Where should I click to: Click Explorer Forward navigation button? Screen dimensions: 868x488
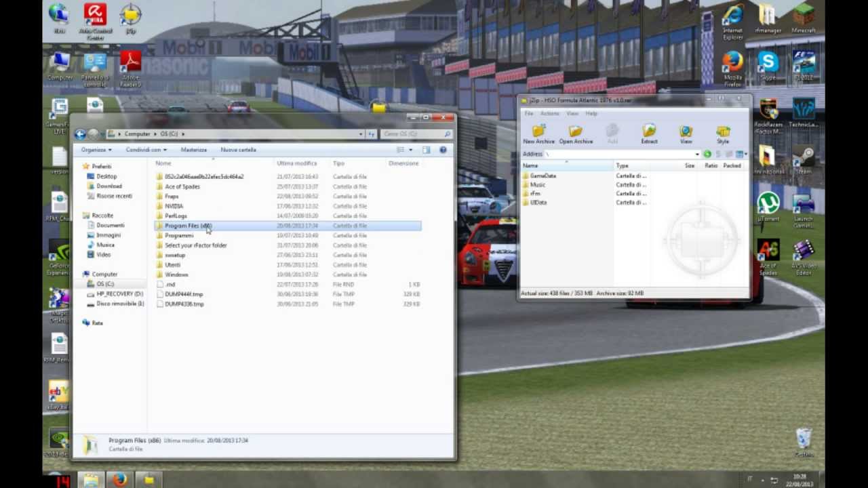(x=94, y=134)
